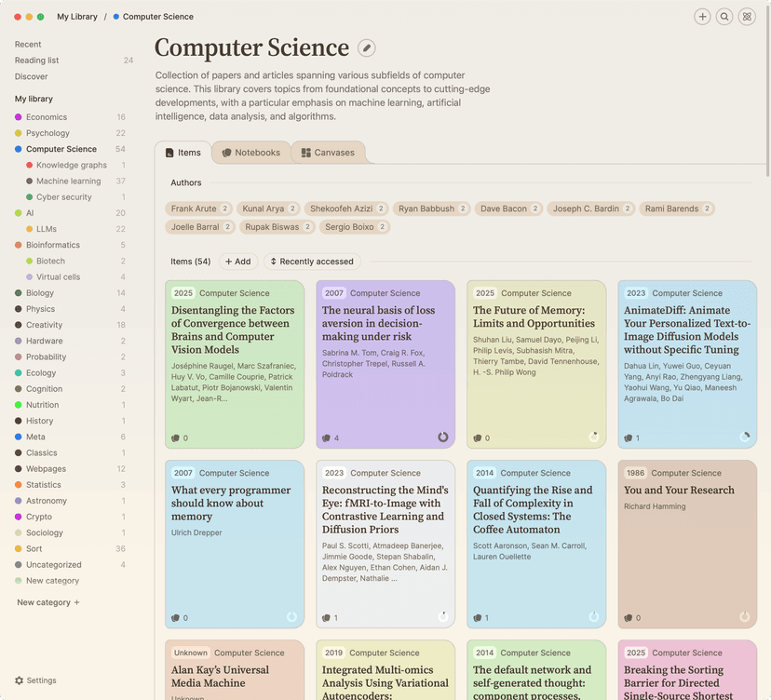
Task: Toggle the Frank Arute author filter
Action: pyautogui.click(x=199, y=209)
